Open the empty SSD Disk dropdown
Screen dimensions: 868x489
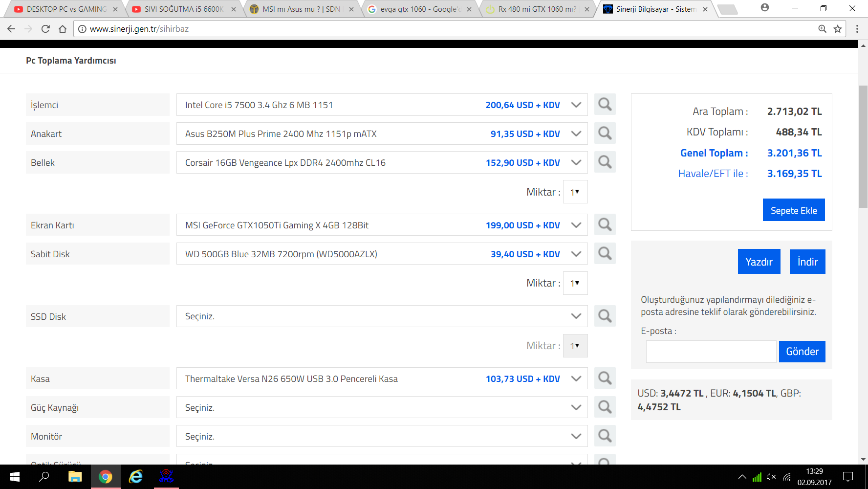click(x=382, y=316)
